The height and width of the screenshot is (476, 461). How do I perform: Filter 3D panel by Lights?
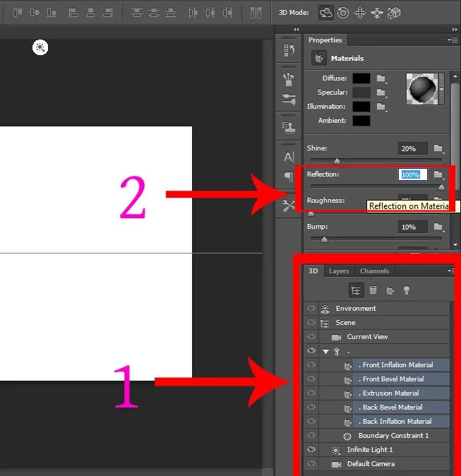(407, 290)
